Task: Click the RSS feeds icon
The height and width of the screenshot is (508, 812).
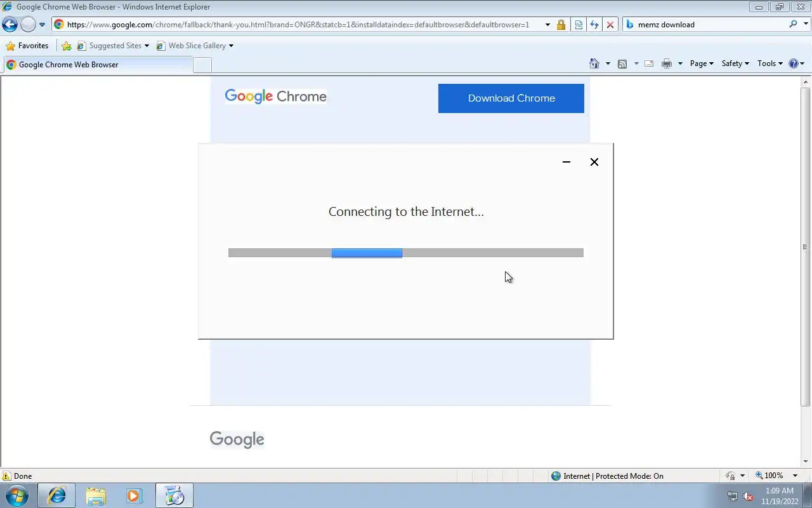Action: point(622,63)
